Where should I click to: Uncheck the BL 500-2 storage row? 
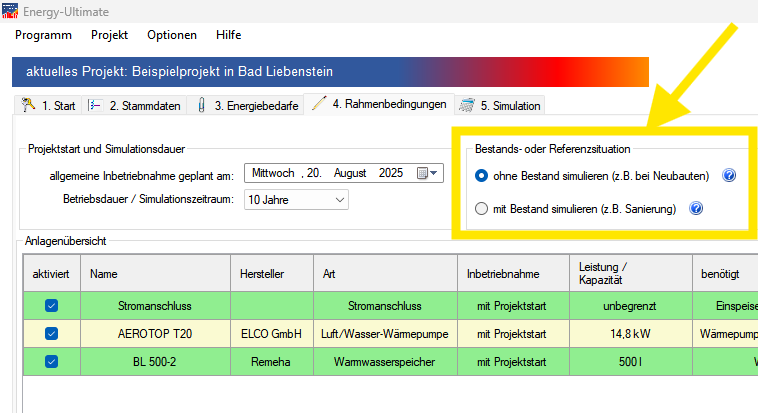pos(52,361)
